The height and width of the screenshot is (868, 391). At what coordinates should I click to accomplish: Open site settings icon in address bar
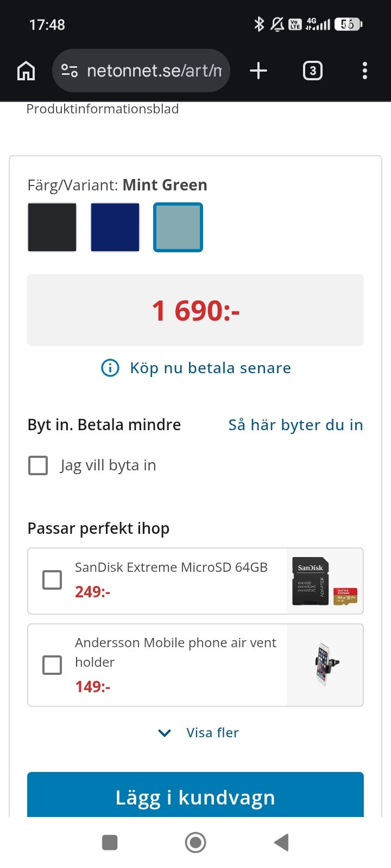click(x=70, y=71)
